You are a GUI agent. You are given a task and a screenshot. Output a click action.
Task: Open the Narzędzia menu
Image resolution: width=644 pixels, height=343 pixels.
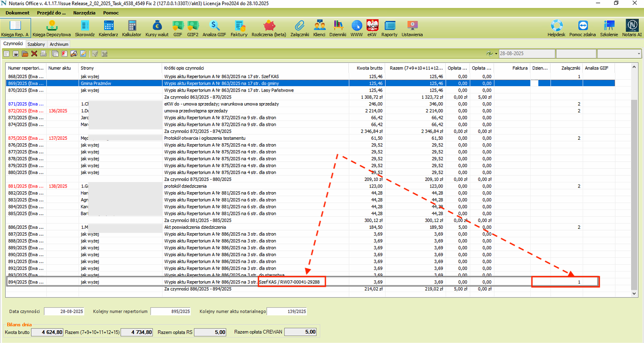tap(84, 13)
